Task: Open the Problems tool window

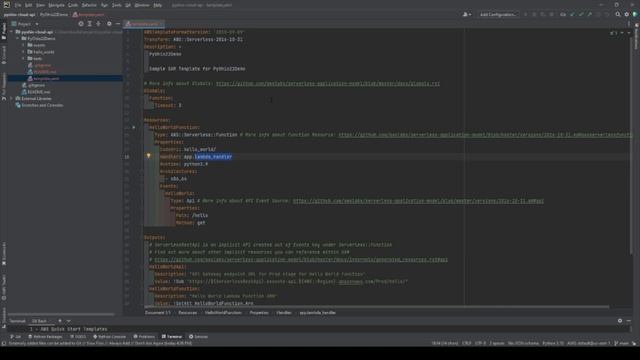Action: [144, 337]
